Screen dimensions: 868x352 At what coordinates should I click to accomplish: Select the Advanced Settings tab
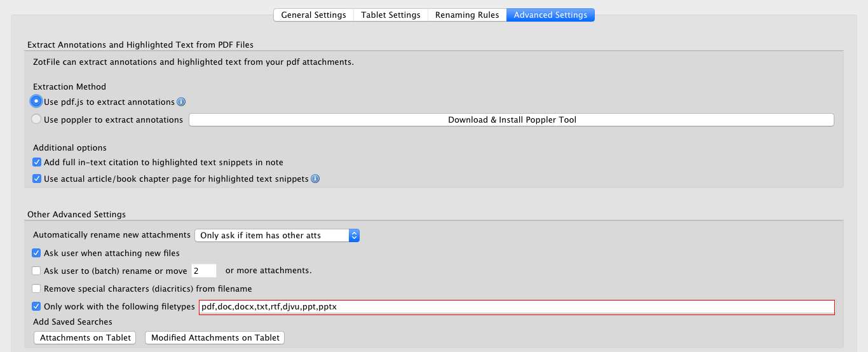click(x=550, y=15)
